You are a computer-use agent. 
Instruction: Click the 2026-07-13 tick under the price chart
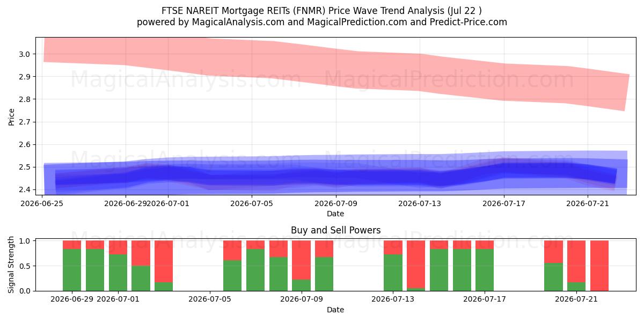(420, 203)
